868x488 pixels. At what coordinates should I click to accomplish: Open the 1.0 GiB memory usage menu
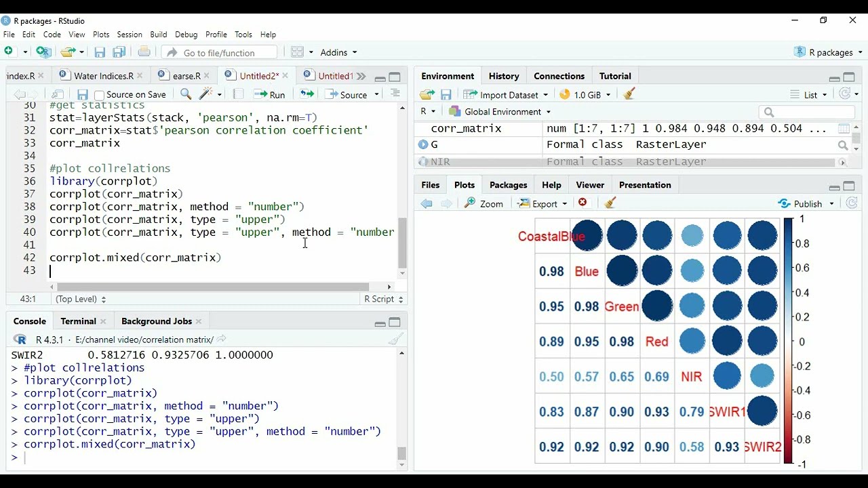(x=585, y=95)
